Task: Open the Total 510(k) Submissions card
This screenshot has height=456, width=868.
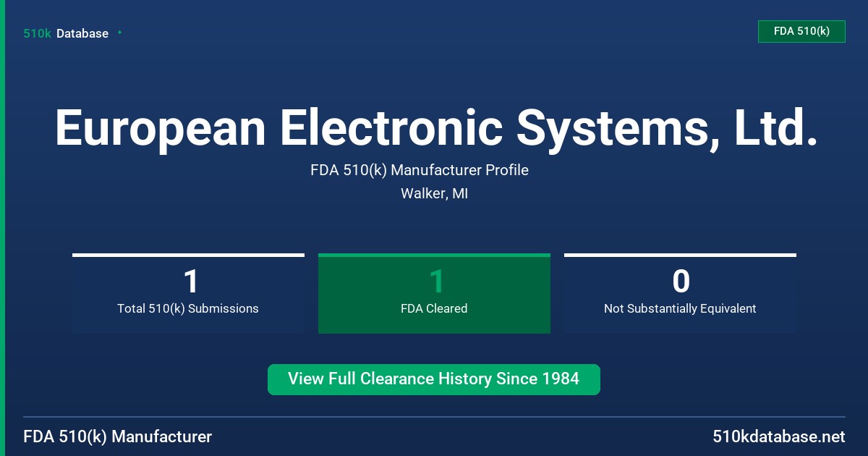Action: [188, 293]
